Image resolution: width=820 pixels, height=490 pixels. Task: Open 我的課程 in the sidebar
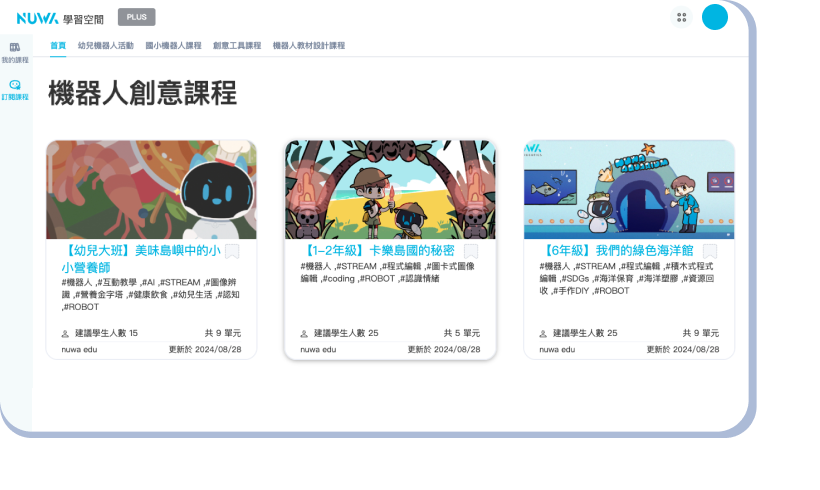pyautogui.click(x=15, y=53)
